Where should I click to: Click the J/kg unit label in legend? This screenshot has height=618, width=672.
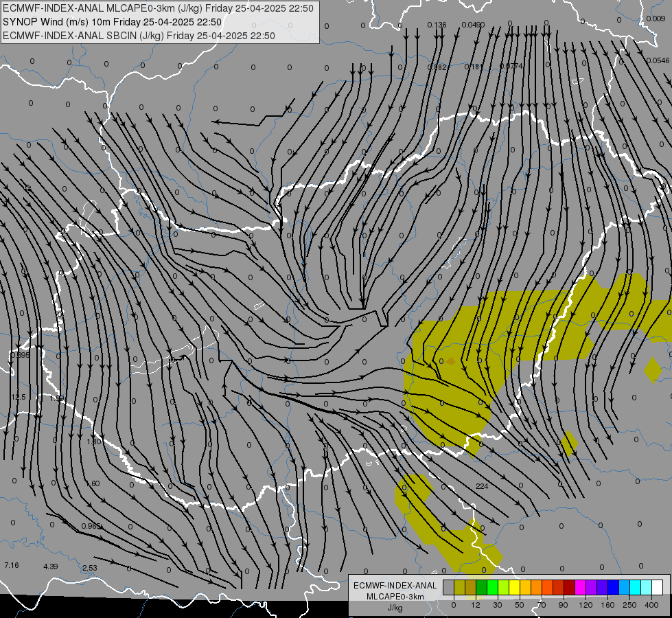click(395, 608)
